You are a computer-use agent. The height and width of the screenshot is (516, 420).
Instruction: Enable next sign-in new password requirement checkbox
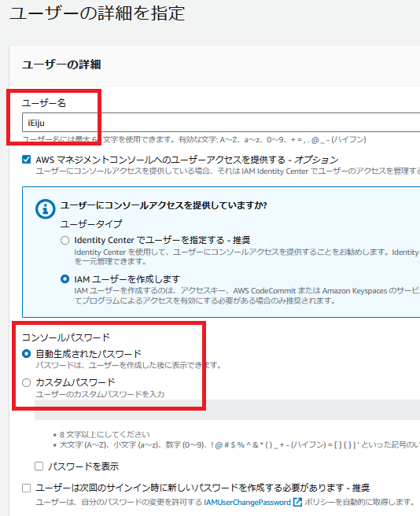26,488
